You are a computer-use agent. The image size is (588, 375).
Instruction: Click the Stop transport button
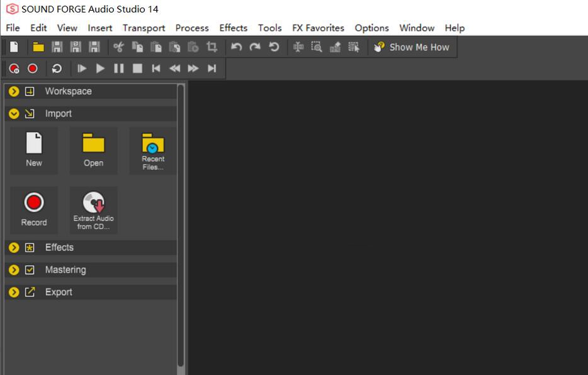tap(138, 69)
